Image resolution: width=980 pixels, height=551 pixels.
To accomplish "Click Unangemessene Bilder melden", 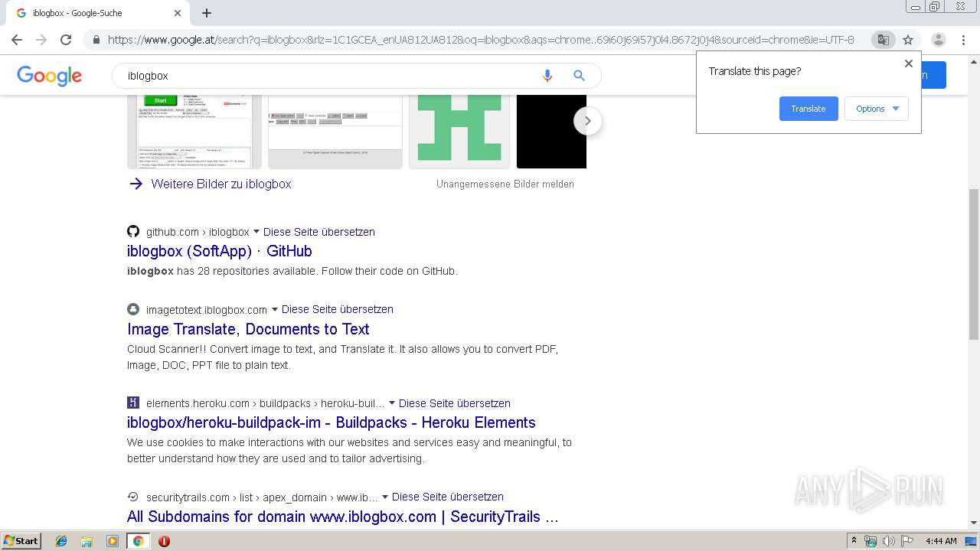I will coord(505,184).
